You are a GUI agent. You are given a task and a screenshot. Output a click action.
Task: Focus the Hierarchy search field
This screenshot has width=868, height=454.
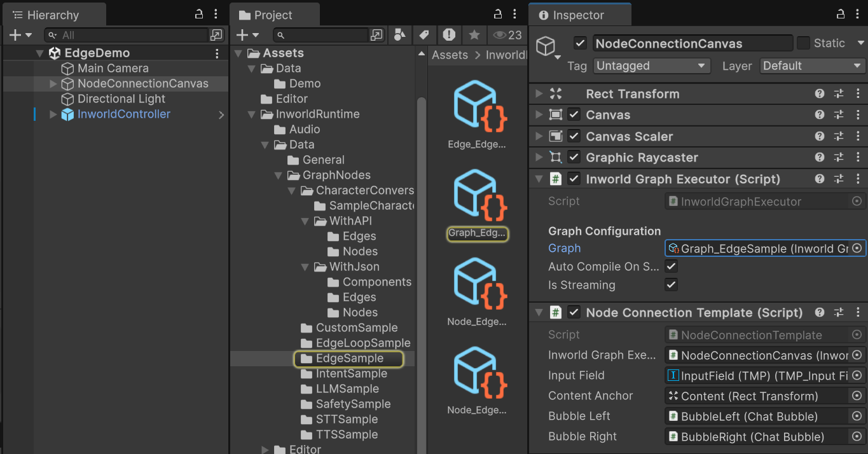tap(126, 35)
